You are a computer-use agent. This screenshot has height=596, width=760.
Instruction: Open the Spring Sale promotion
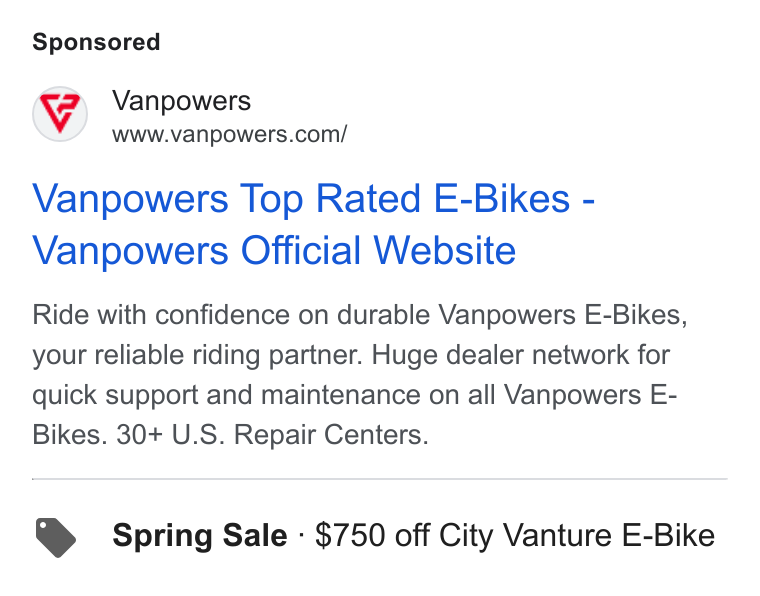200,535
